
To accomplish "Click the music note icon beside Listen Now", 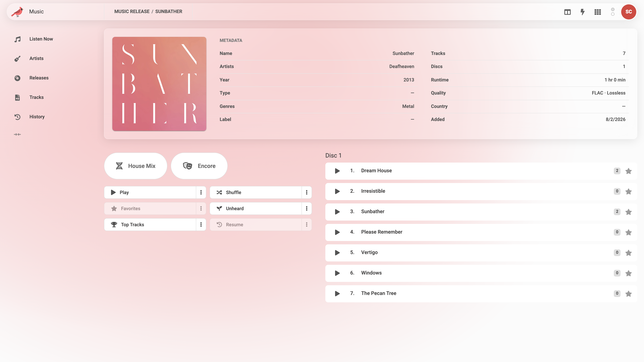I will (x=17, y=39).
